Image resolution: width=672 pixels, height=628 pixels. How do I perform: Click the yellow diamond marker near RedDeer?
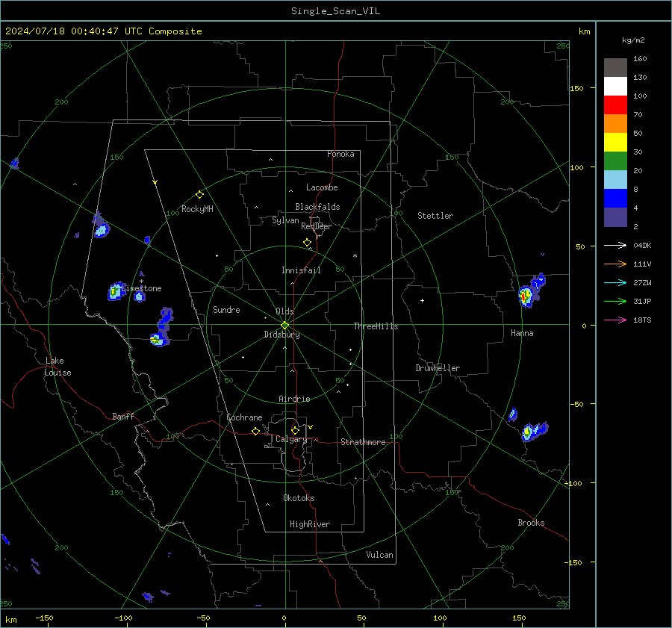click(x=307, y=243)
